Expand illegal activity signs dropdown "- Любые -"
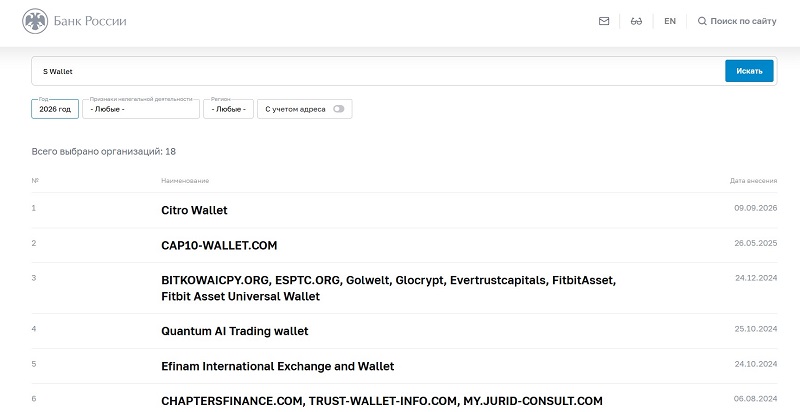 (141, 109)
